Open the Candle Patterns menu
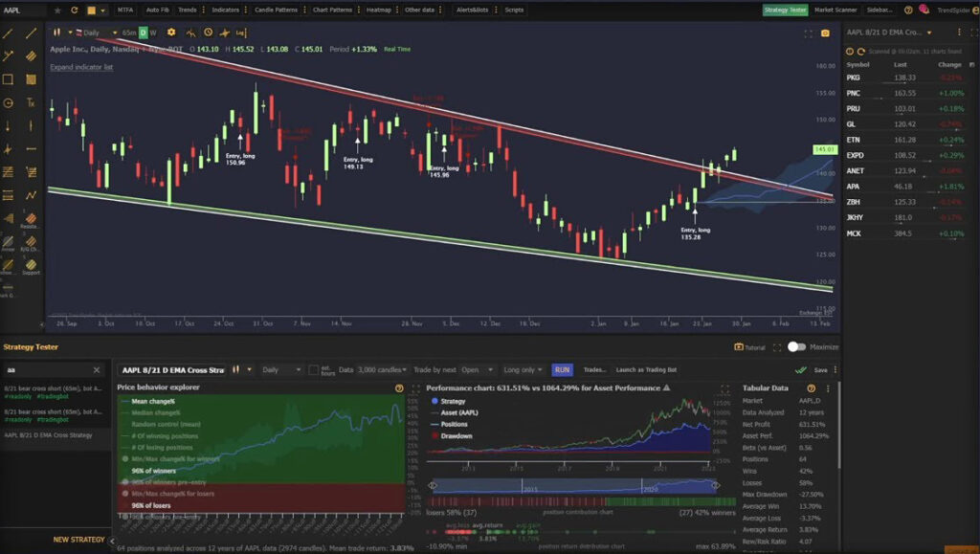The image size is (980, 554). (x=276, y=10)
